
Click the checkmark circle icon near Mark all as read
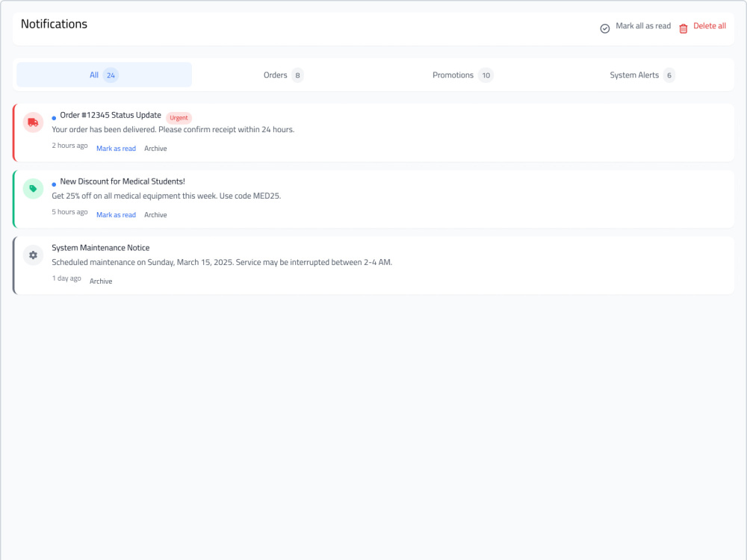pyautogui.click(x=604, y=28)
